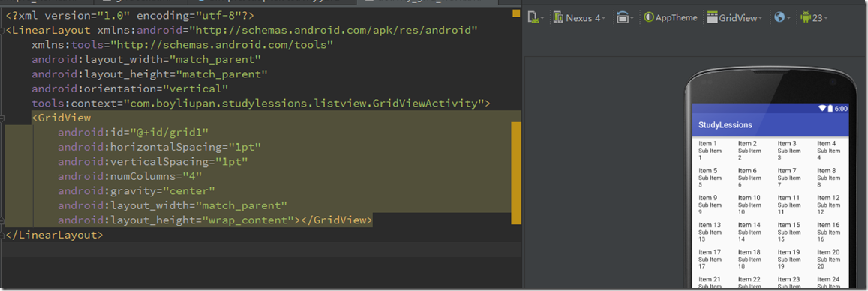Click the AppTheme theme selector
Screen dimensions: 868x291
(671, 18)
